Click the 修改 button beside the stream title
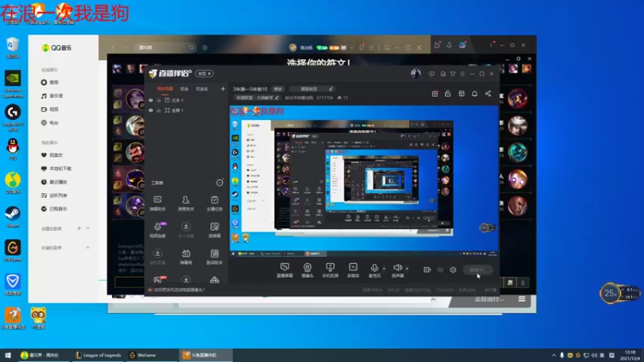Screen dimensions: 644x362 278,89
